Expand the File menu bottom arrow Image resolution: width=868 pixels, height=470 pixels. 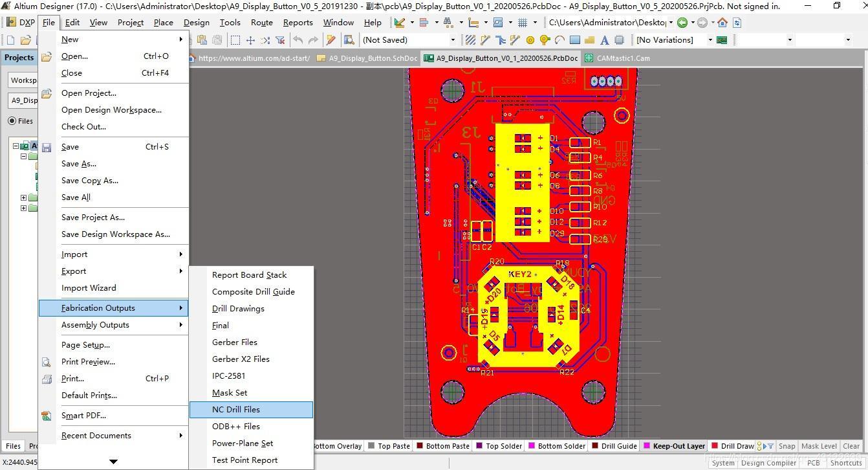[113, 462]
